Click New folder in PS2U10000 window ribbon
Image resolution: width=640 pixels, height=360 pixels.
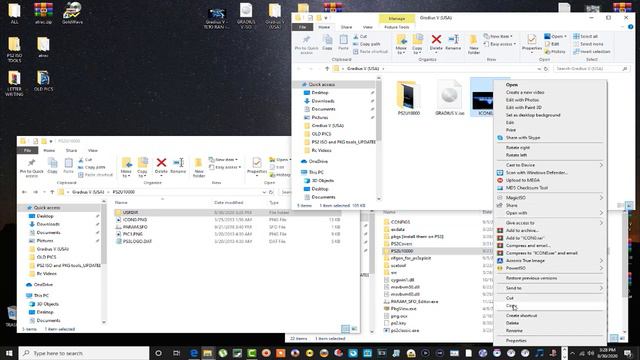click(x=199, y=167)
